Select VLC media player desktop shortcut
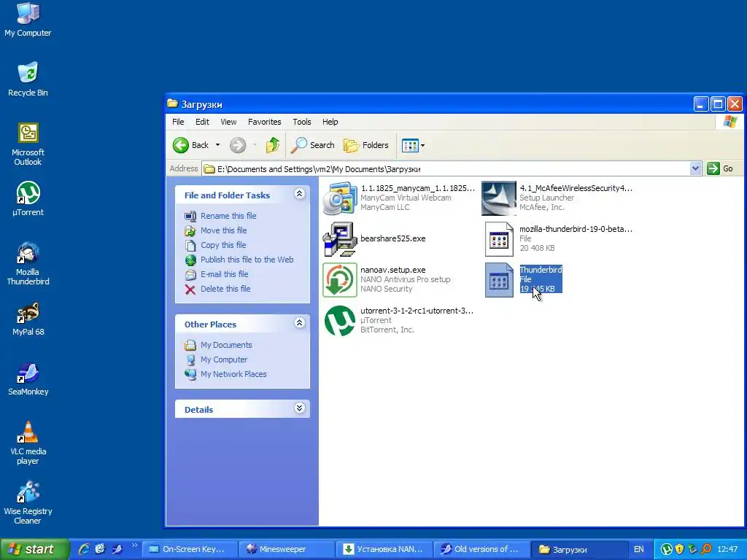Image resolution: width=747 pixels, height=560 pixels. pyautogui.click(x=28, y=443)
